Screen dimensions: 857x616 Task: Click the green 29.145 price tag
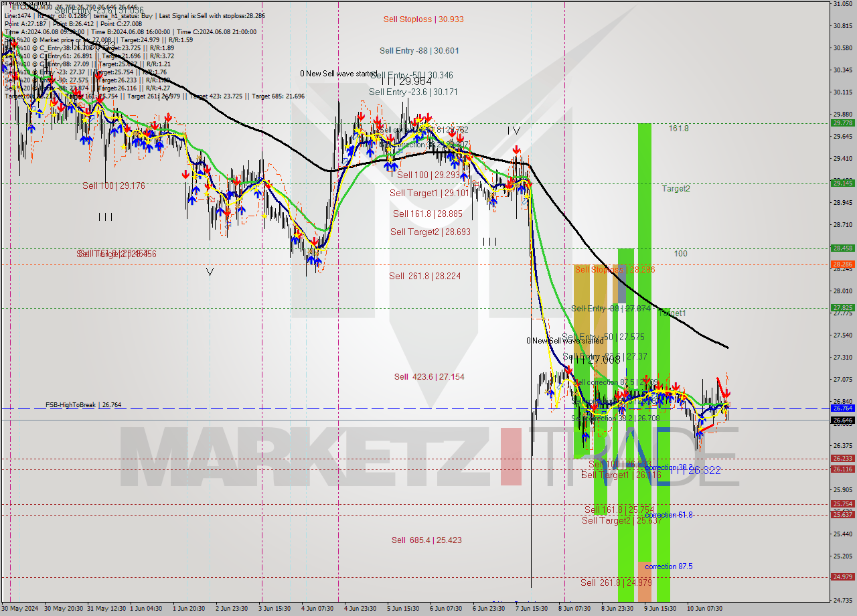(842, 183)
